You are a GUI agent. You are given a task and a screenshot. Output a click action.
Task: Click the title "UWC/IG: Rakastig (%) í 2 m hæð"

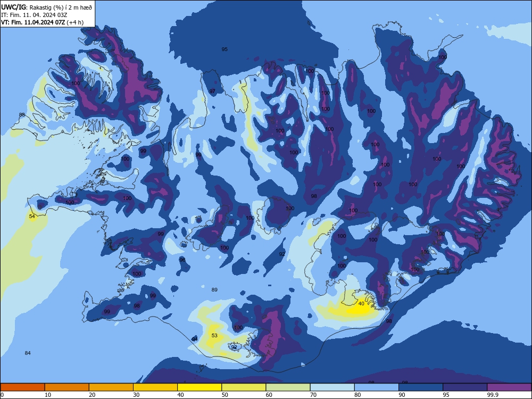coord(46,7)
